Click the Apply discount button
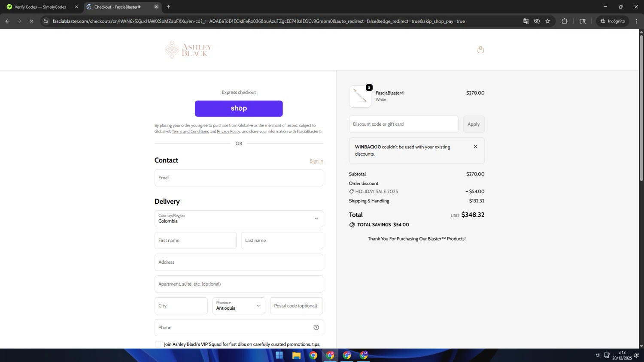This screenshot has width=644, height=362. click(x=474, y=124)
